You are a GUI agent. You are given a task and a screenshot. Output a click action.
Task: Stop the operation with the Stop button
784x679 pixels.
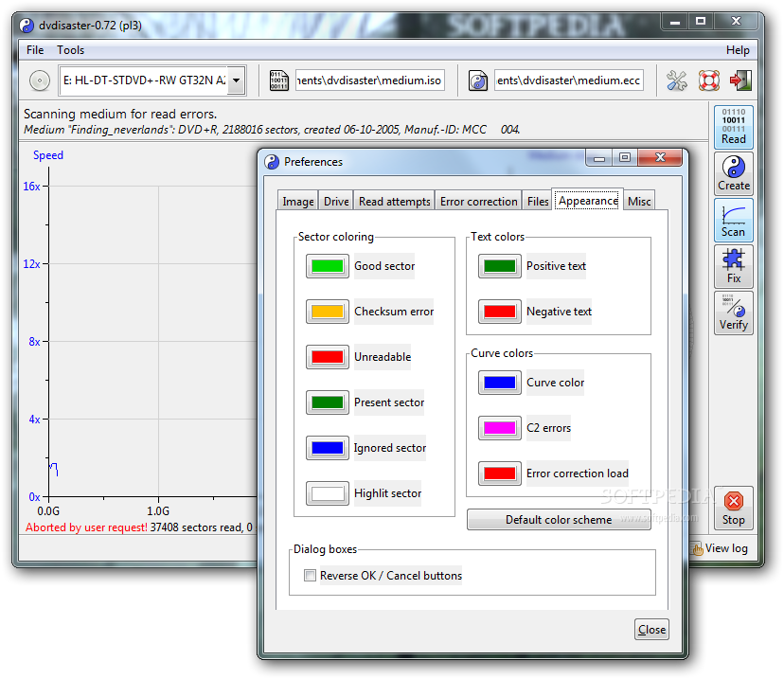pos(733,508)
